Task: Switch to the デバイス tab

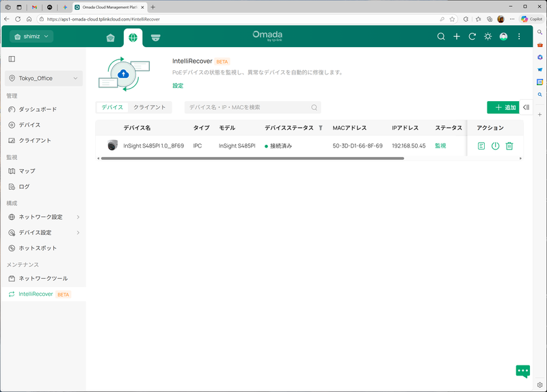Action: [112, 107]
